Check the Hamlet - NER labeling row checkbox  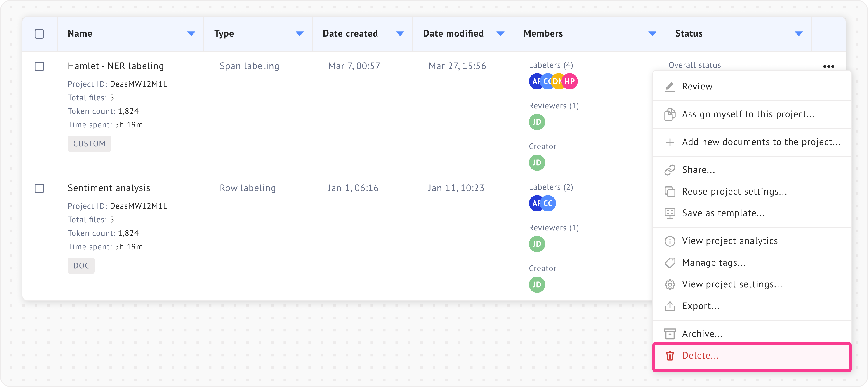tap(39, 66)
